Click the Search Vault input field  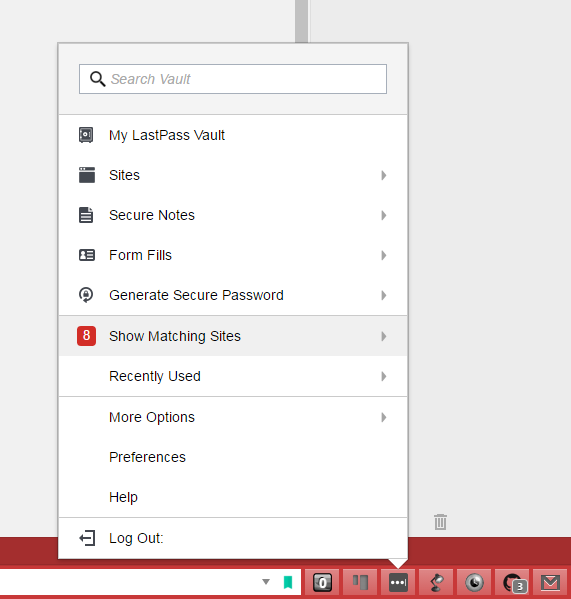233,79
